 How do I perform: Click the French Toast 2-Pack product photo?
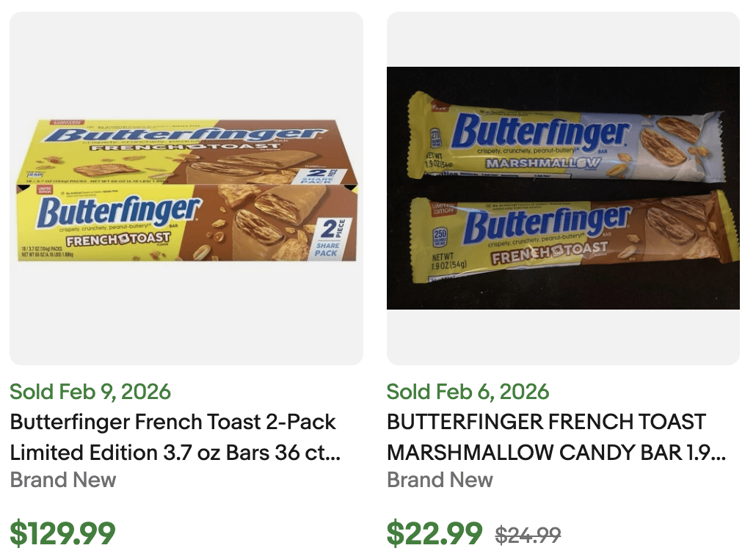pyautogui.click(x=186, y=189)
